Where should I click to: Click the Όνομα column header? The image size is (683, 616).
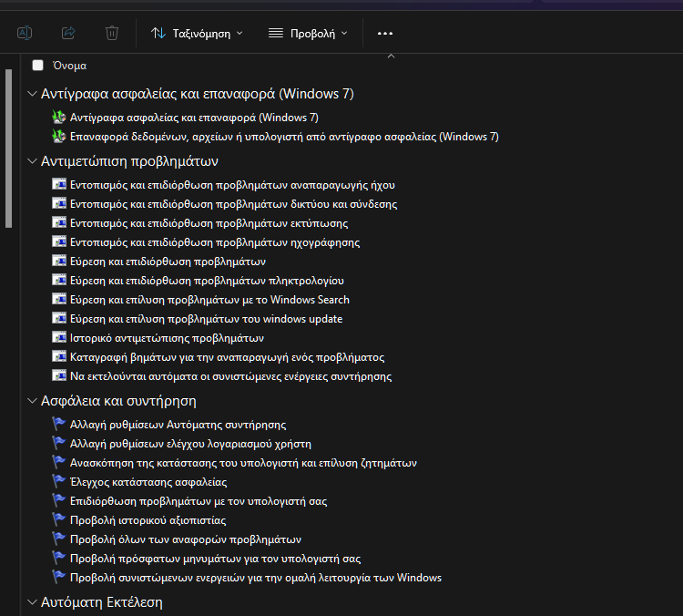[x=70, y=66]
